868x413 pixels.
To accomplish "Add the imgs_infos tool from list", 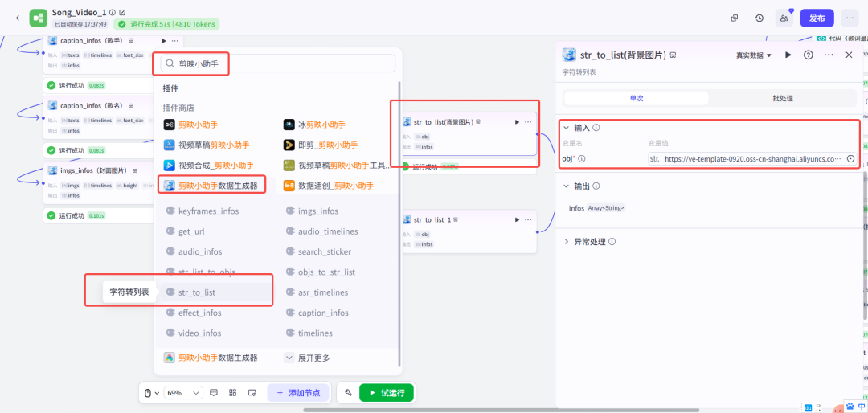I will pos(312,211).
